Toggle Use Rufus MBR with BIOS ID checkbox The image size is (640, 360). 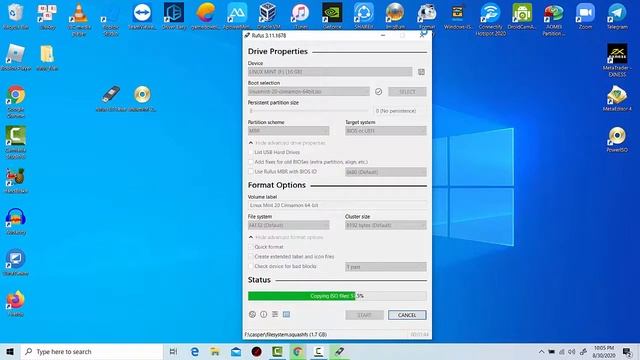coord(251,172)
